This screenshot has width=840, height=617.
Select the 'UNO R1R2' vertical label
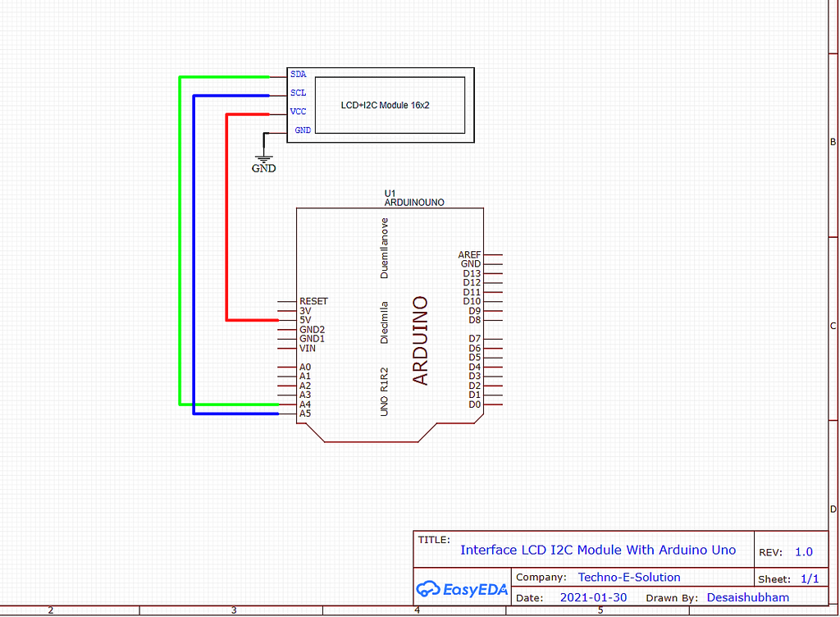coord(384,391)
